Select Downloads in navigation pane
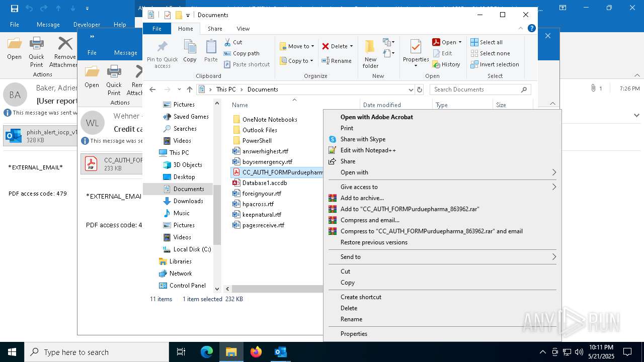 pos(183,201)
